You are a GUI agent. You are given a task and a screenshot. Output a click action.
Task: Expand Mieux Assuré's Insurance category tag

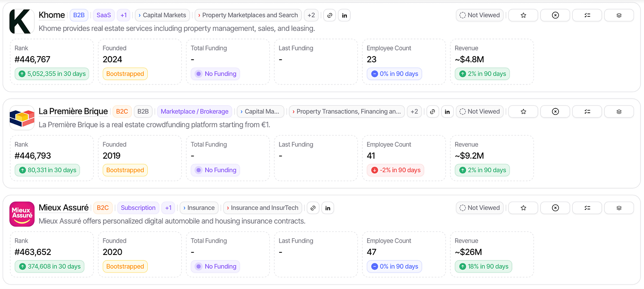pos(199,208)
